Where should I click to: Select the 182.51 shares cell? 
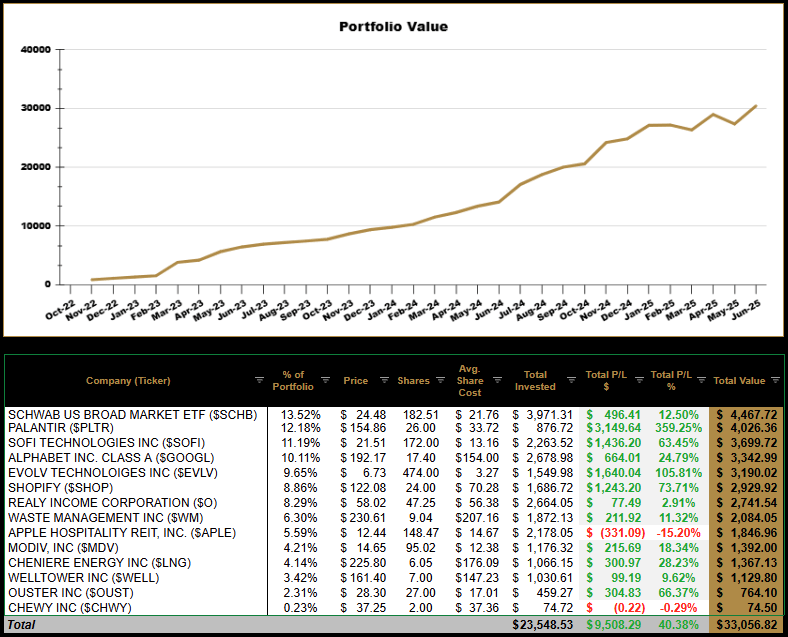421,415
